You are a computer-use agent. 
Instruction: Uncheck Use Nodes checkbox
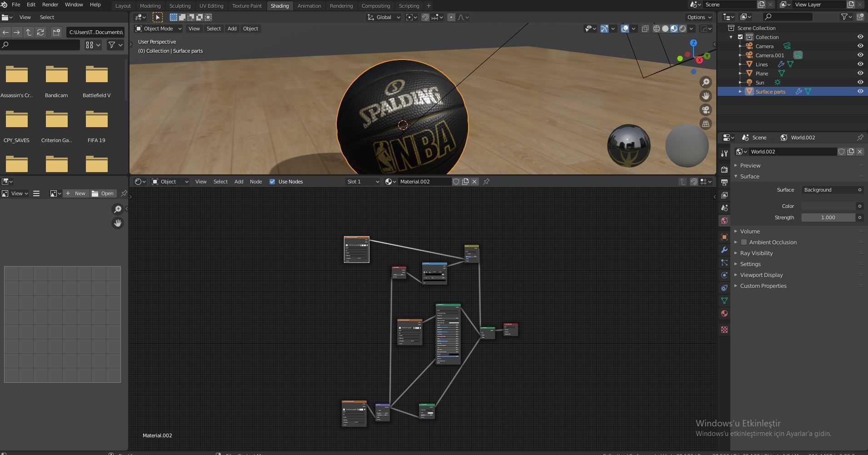tap(272, 182)
